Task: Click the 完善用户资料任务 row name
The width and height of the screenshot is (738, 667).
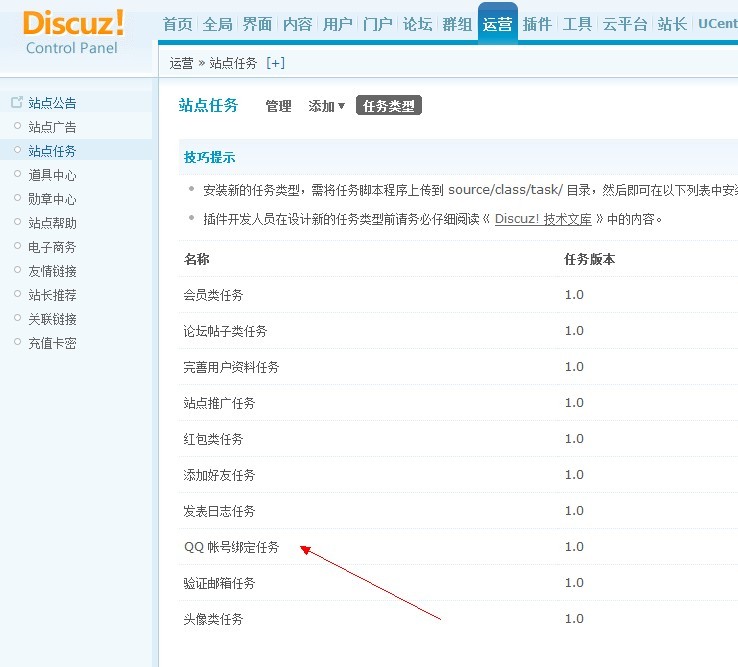Action: (x=232, y=367)
